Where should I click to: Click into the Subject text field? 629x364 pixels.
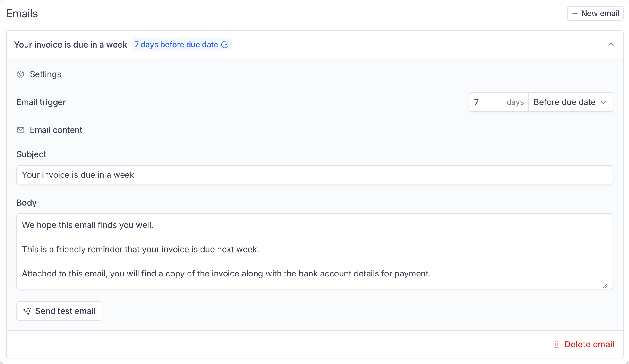[314, 175]
